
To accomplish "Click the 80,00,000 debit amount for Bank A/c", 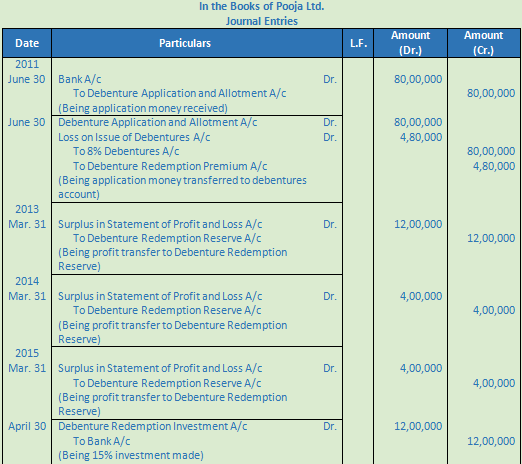I will [418, 79].
